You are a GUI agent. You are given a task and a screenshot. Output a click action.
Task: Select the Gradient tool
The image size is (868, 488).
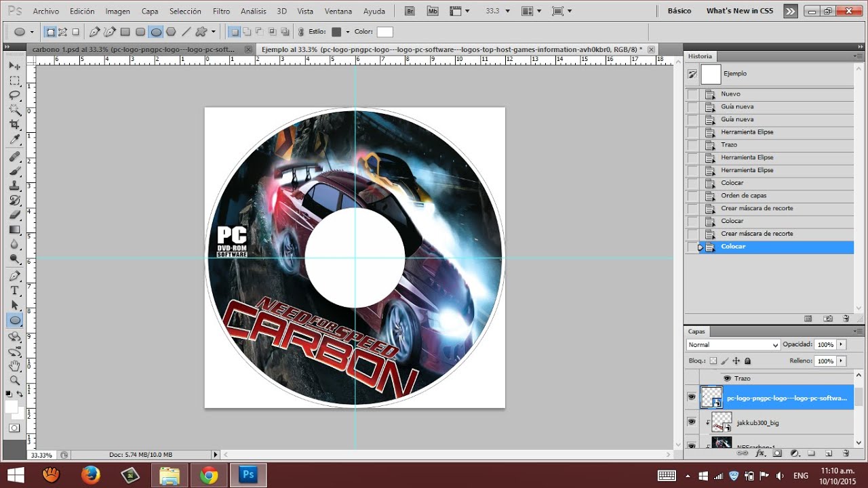[x=14, y=230]
